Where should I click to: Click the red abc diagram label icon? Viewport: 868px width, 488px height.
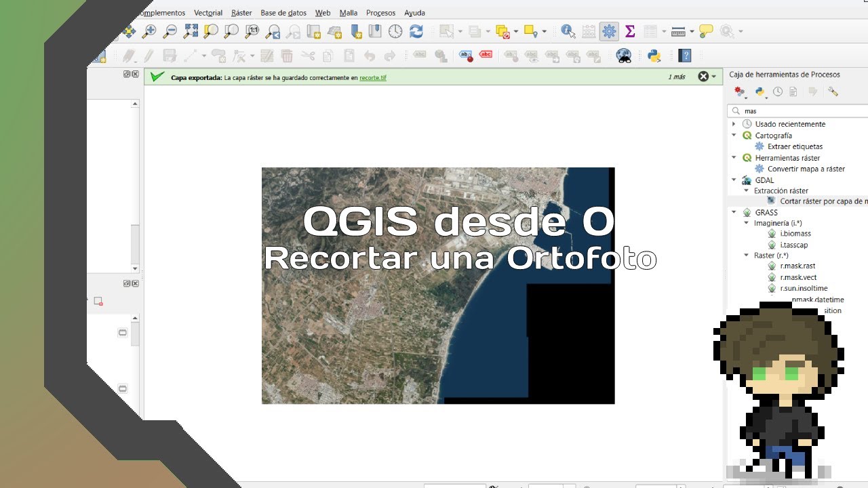486,56
